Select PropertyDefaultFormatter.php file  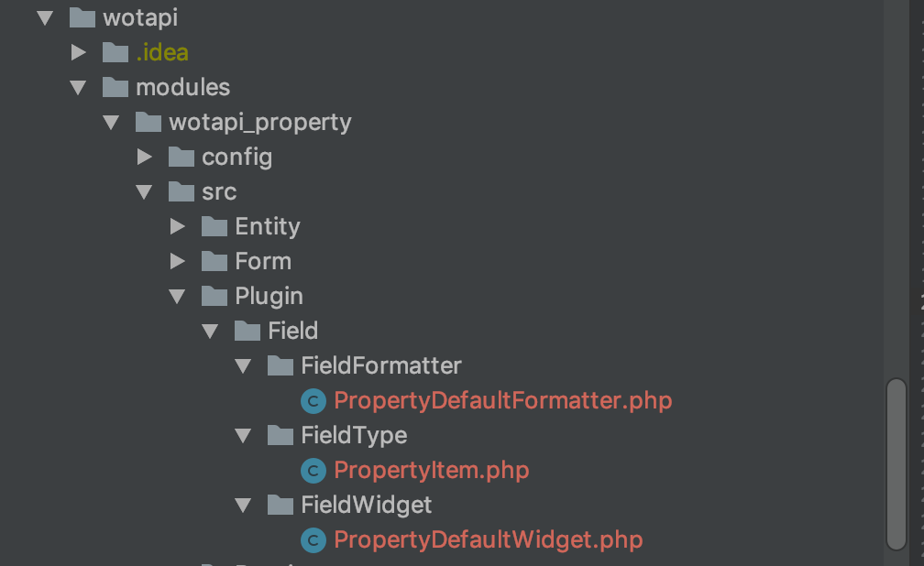(502, 401)
